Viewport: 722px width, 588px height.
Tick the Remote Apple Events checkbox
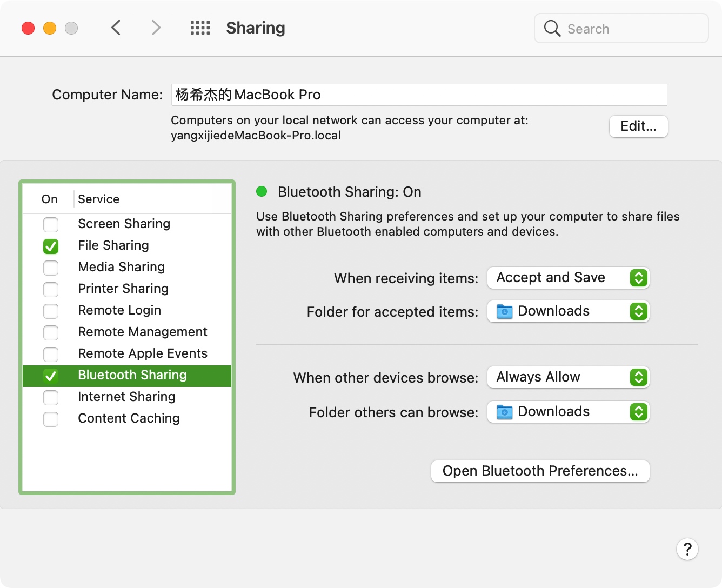[51, 354]
